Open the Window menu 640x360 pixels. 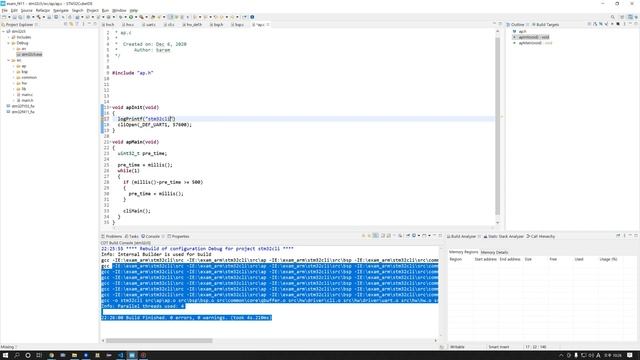point(119,10)
